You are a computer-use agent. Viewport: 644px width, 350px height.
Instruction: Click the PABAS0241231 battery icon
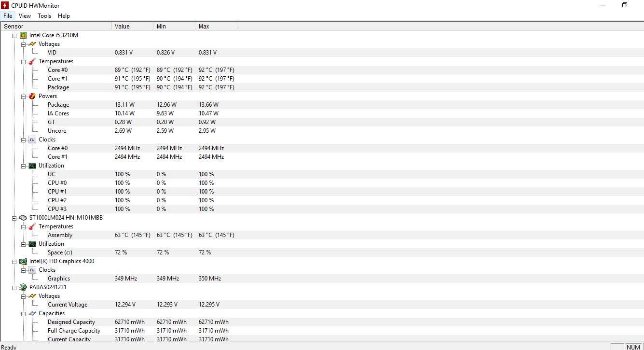coord(23,287)
